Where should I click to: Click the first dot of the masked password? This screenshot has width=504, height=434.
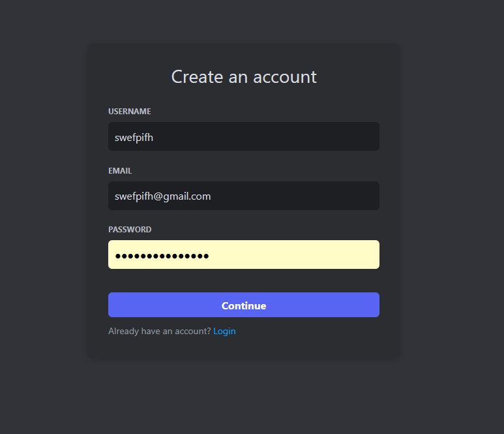click(x=118, y=256)
